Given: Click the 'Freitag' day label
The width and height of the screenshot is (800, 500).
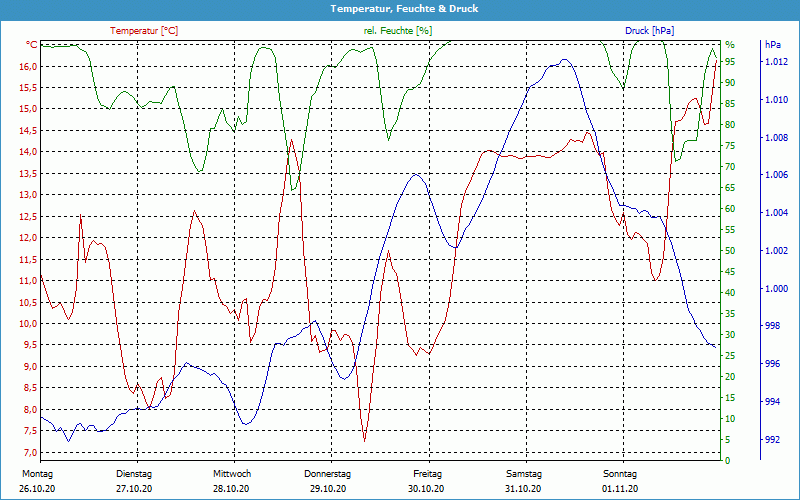Looking at the screenshot, I should [x=427, y=474].
